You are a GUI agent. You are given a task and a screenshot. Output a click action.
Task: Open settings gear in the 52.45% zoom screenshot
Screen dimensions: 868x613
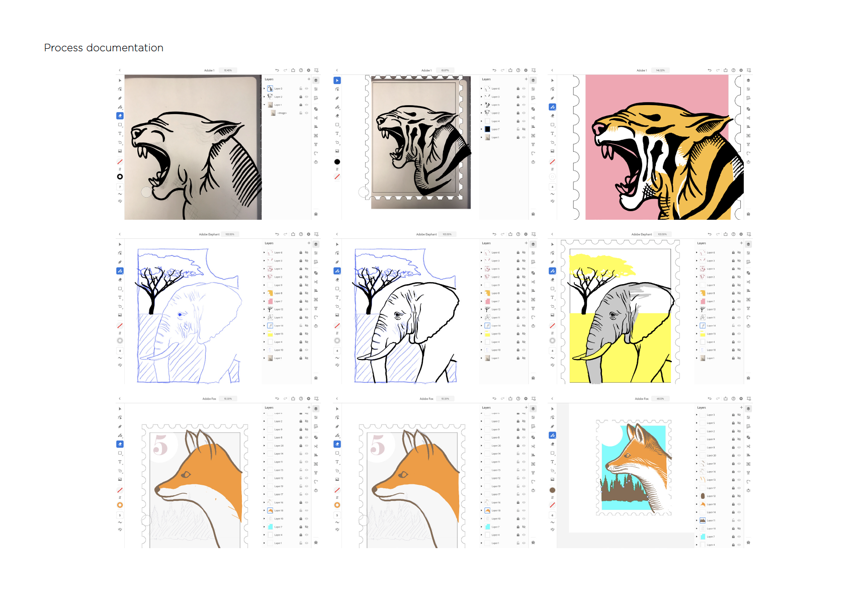308,70
